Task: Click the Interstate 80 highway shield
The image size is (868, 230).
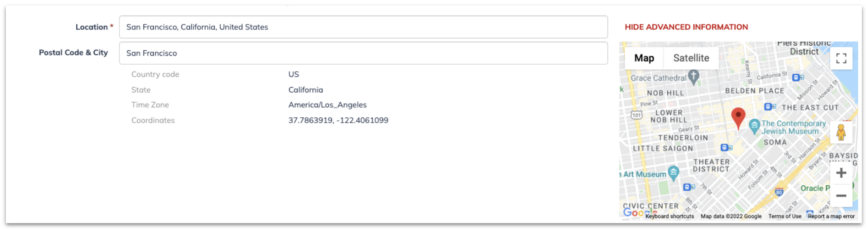Action: tap(779, 192)
